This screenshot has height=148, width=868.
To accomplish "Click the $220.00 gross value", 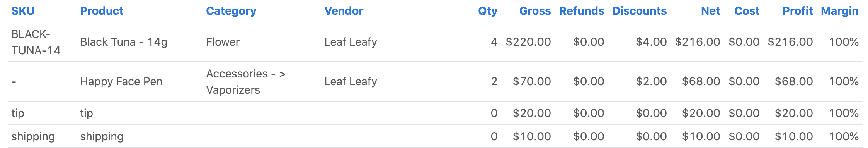I will click(x=528, y=42).
